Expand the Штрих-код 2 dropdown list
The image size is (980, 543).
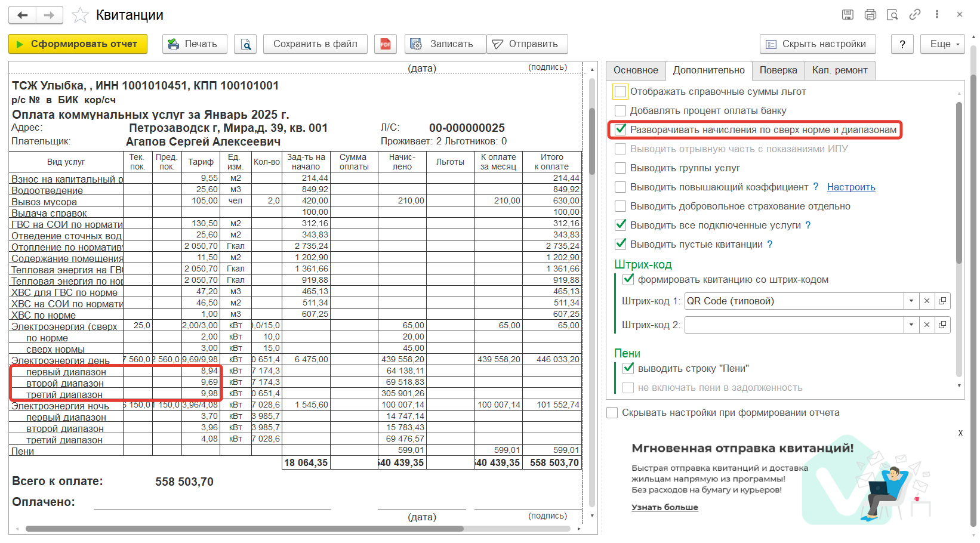click(911, 325)
